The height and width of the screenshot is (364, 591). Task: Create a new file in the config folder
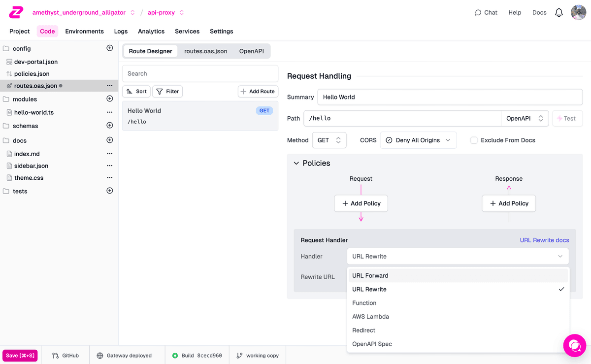(x=109, y=48)
